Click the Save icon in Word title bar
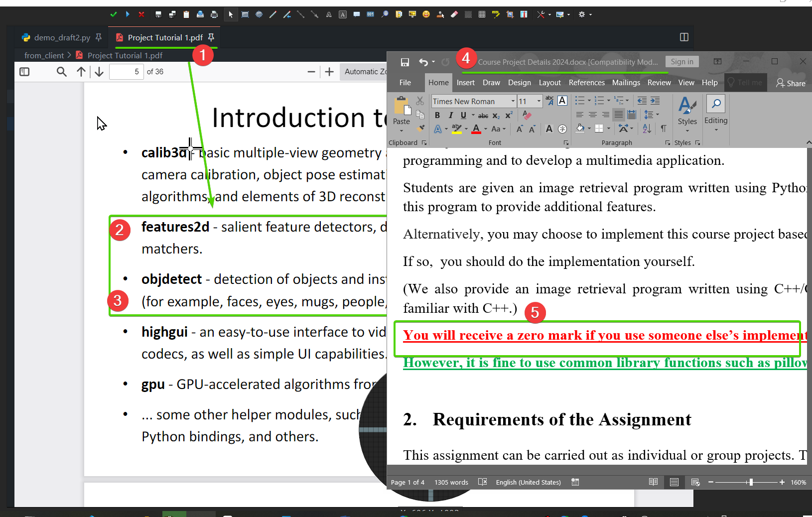 click(x=405, y=62)
